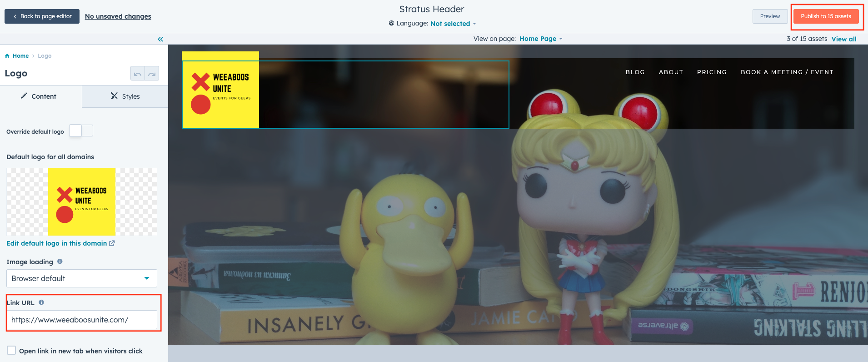
Task: Click external link icon beside Edit default logo
Action: pyautogui.click(x=112, y=243)
